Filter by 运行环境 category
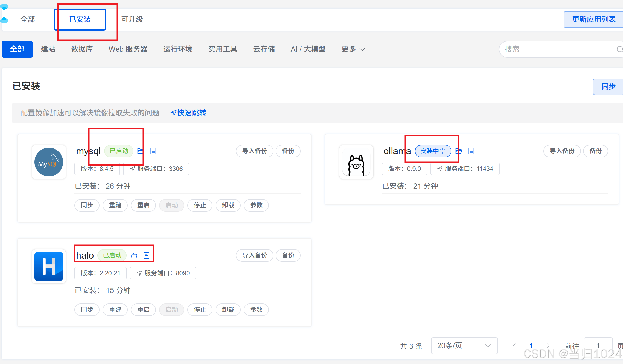This screenshot has width=623, height=364. coord(178,49)
